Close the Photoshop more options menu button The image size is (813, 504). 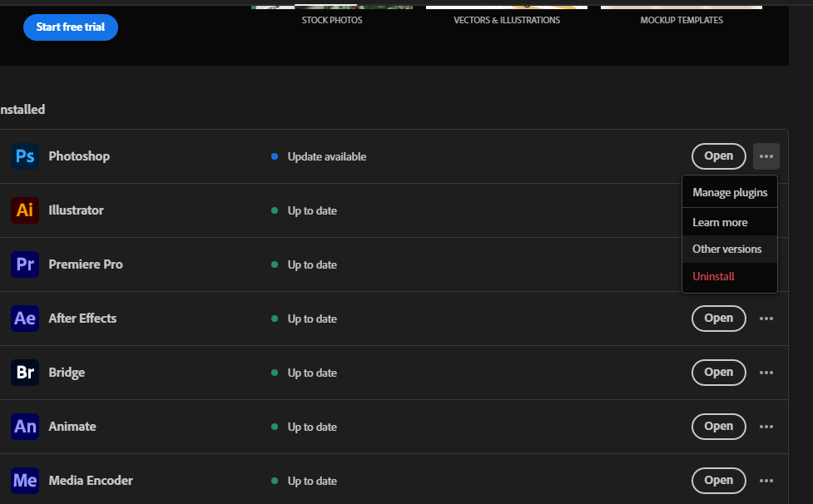[766, 156]
